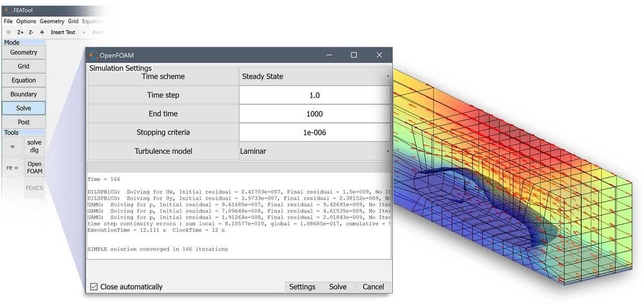Select the Solve mode button
The width and height of the screenshot is (644, 304).
click(24, 108)
